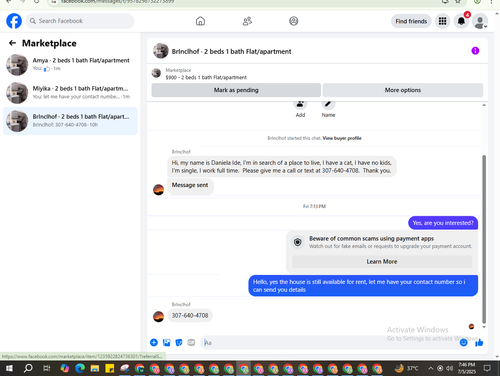
Task: Open the Friends icon in top navigation
Action: click(x=247, y=21)
